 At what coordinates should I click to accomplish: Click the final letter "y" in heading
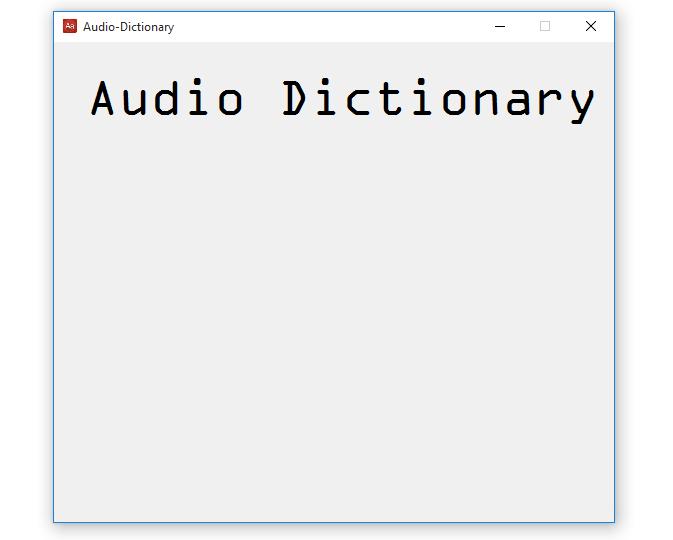(x=582, y=102)
